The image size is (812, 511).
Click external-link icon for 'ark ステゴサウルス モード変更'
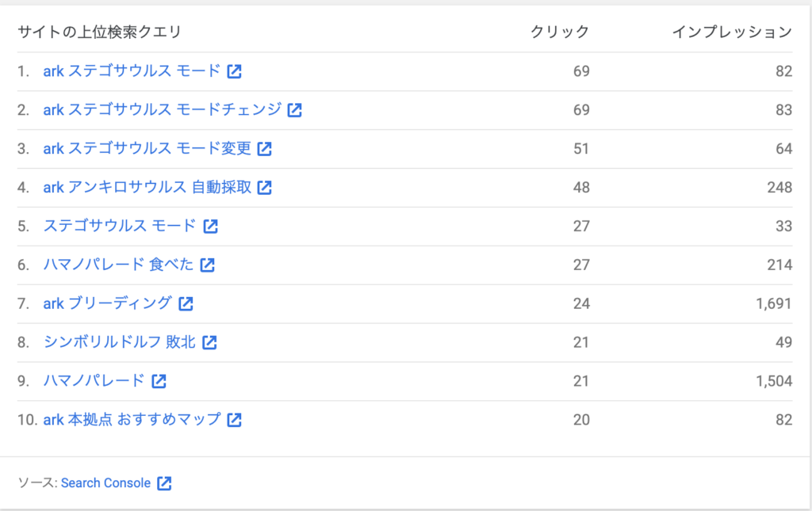pyautogui.click(x=264, y=149)
